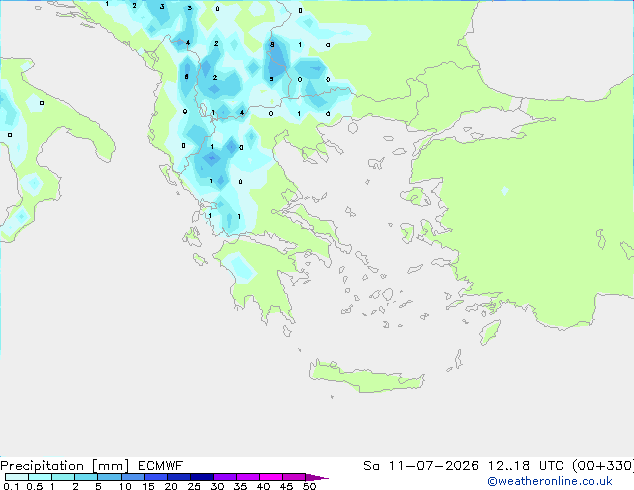The image size is (634, 490).
Task: Click the Sa 11-07-2026 date text
Action: [421, 466]
